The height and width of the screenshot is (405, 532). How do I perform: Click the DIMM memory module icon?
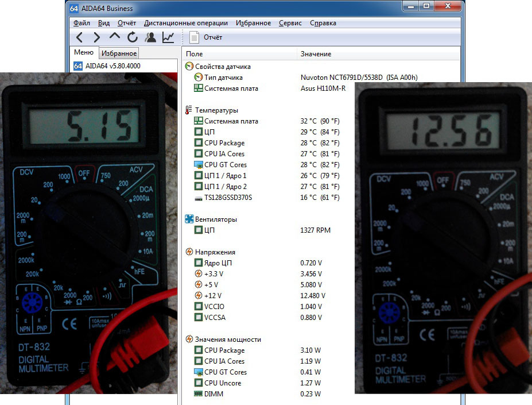click(x=199, y=394)
